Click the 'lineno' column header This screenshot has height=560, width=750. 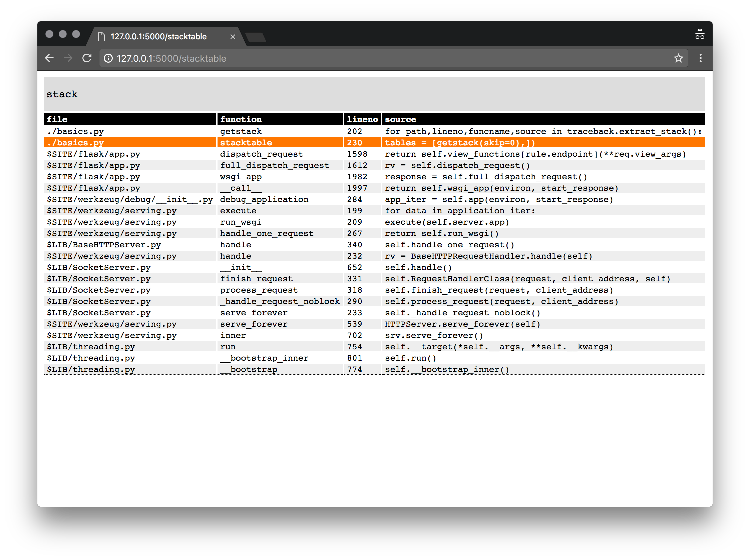(362, 119)
